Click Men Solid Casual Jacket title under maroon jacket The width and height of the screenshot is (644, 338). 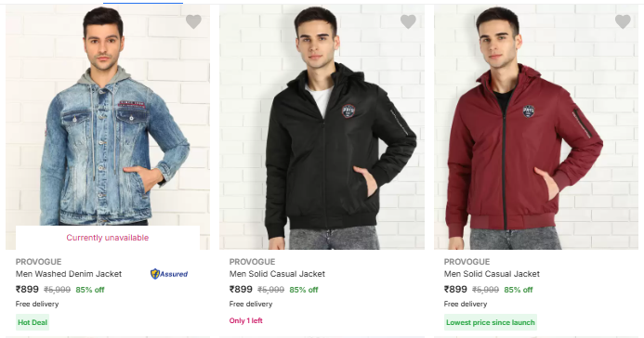coord(492,274)
